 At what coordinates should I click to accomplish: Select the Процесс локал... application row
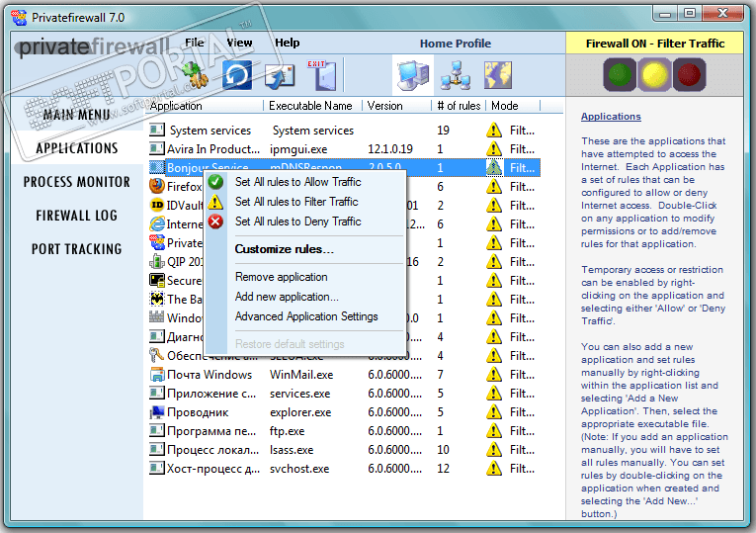pyautogui.click(x=344, y=450)
